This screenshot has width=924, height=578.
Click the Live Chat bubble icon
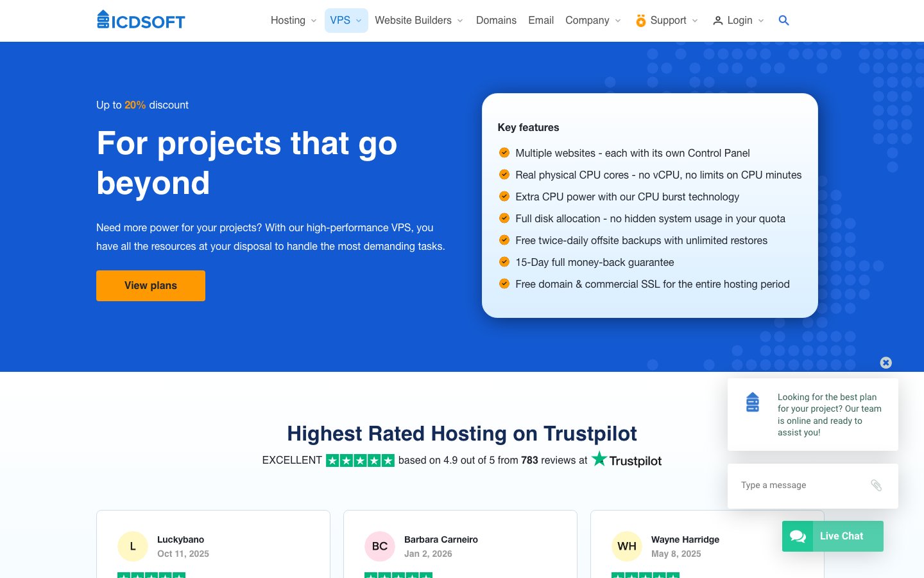pyautogui.click(x=798, y=536)
